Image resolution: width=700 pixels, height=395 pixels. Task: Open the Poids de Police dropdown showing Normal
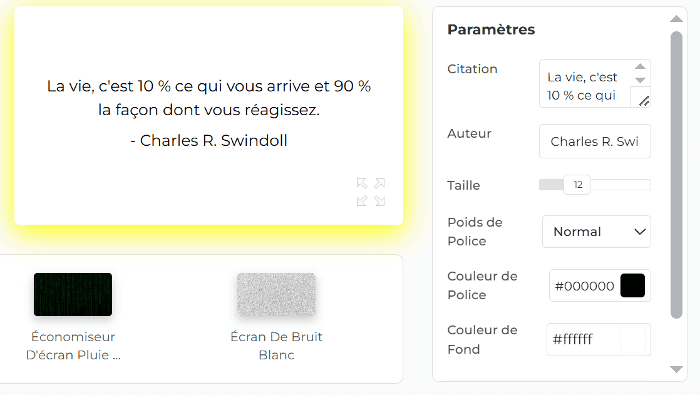(596, 232)
